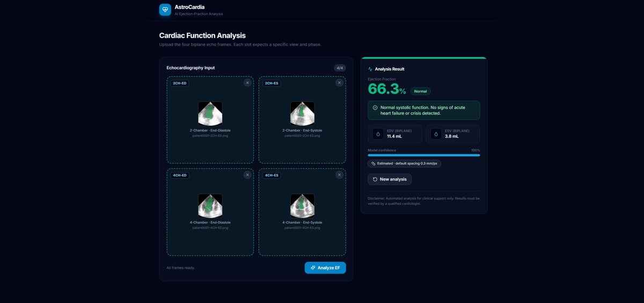Viewport: 644px width, 303px height.
Task: Click the estimated default spacing chip
Action: pos(405,163)
